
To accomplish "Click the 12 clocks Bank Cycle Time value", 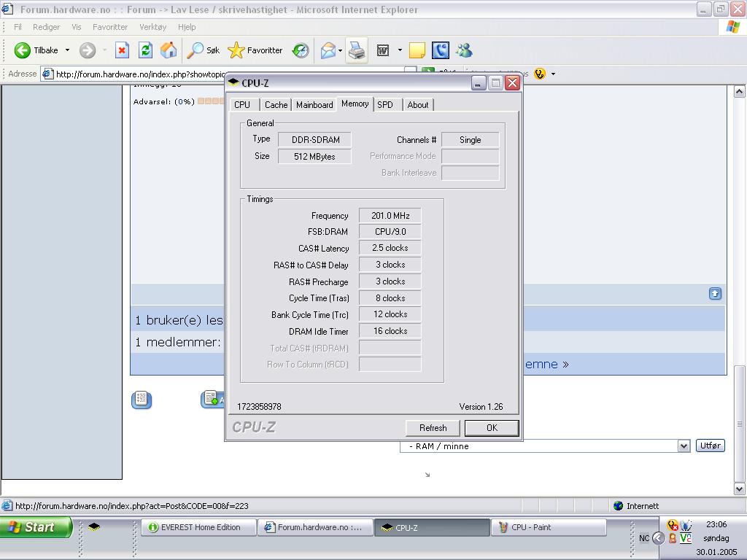I will (390, 314).
